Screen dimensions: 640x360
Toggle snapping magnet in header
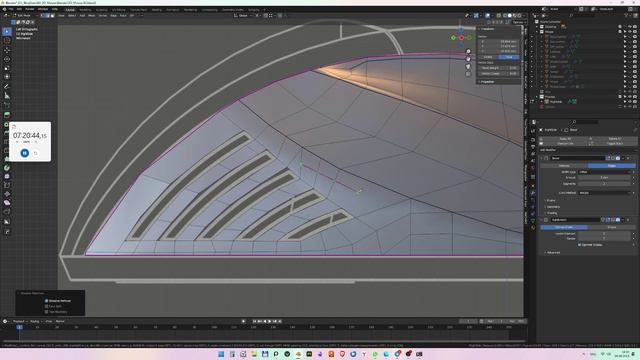coord(265,16)
